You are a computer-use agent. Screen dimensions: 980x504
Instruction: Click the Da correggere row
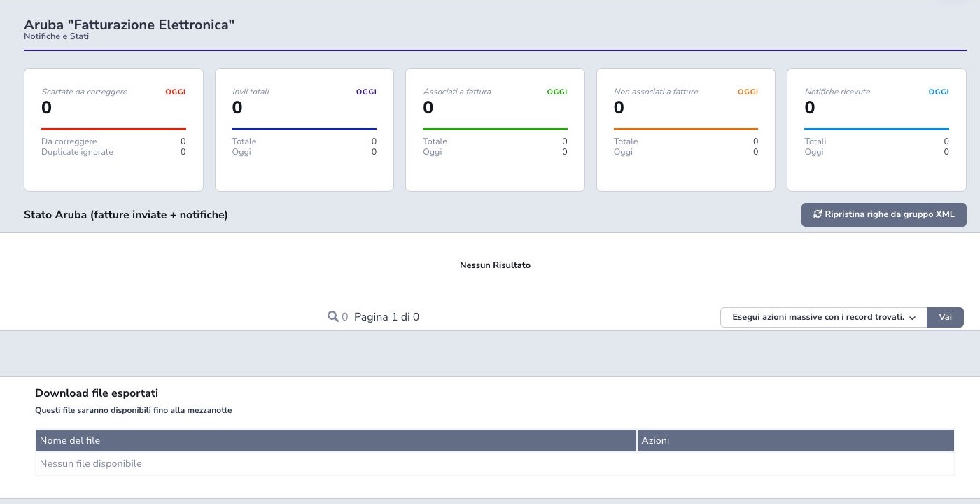click(113, 141)
